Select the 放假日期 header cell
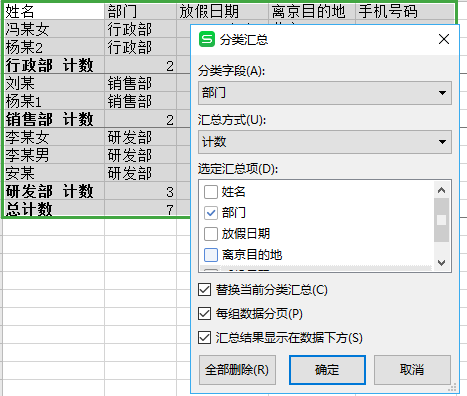 [x=222, y=11]
